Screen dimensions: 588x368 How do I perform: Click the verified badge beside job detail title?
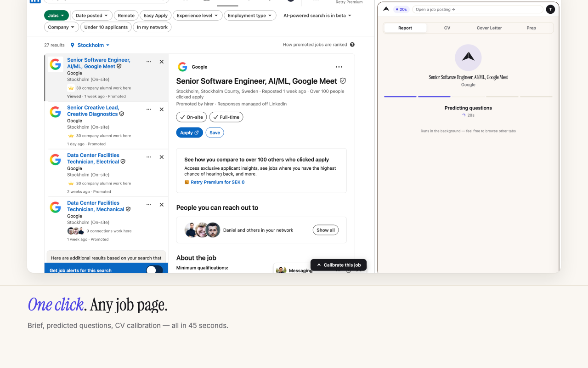(x=343, y=81)
